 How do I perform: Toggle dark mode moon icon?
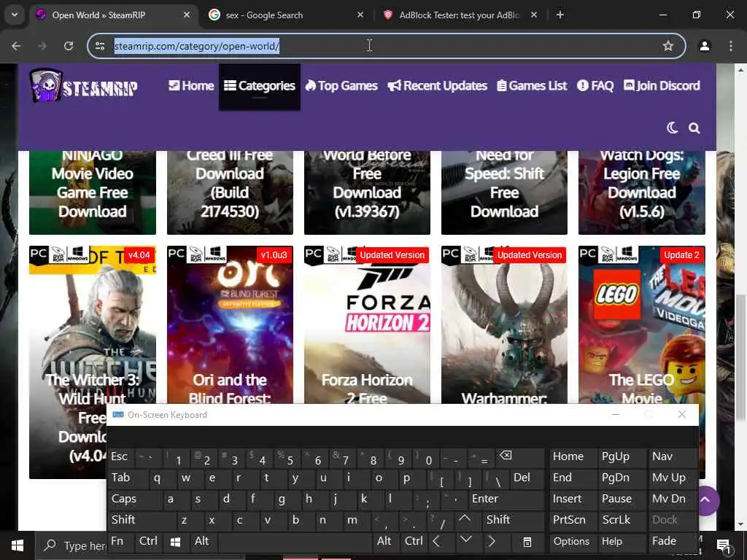[x=672, y=128]
